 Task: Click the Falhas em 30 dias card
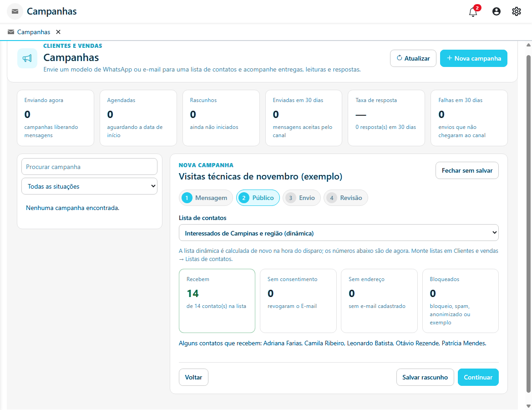(469, 118)
